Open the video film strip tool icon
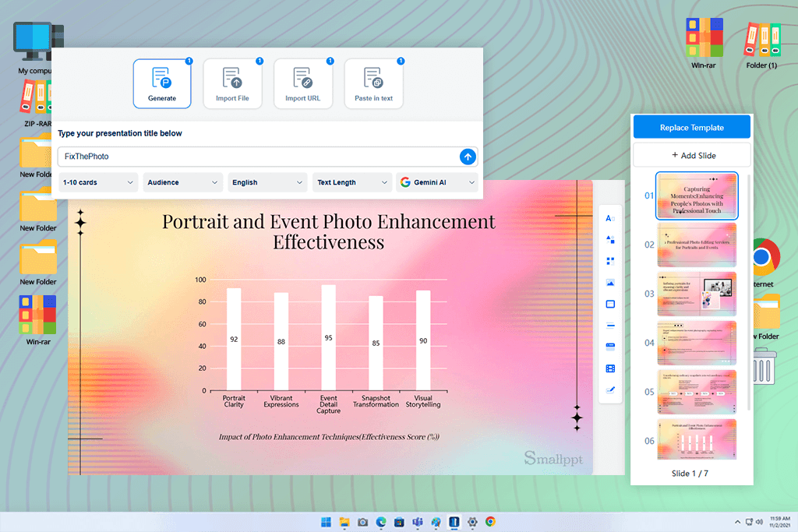 [610, 368]
